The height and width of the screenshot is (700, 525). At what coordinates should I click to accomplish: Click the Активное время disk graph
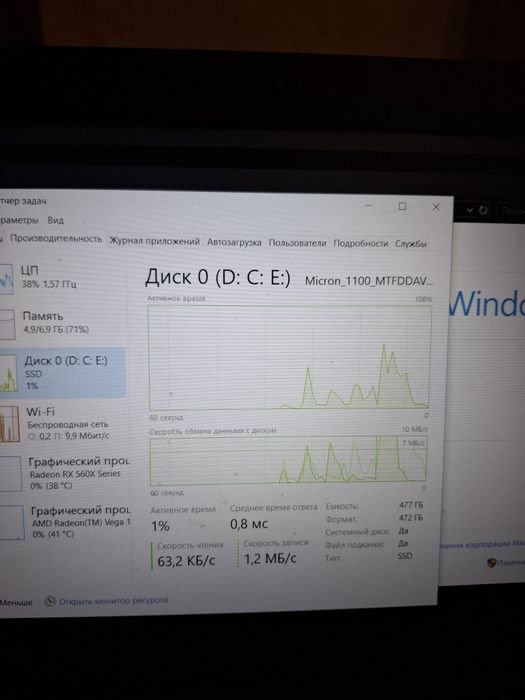click(289, 358)
